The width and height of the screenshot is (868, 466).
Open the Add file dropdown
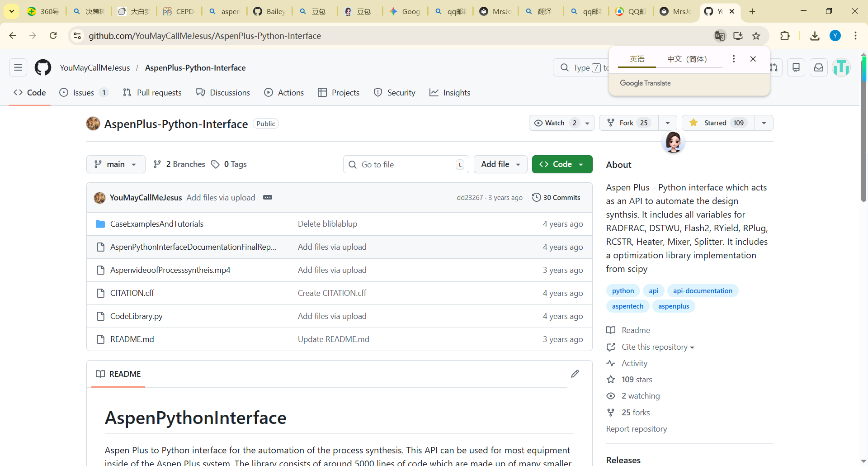pyautogui.click(x=500, y=164)
